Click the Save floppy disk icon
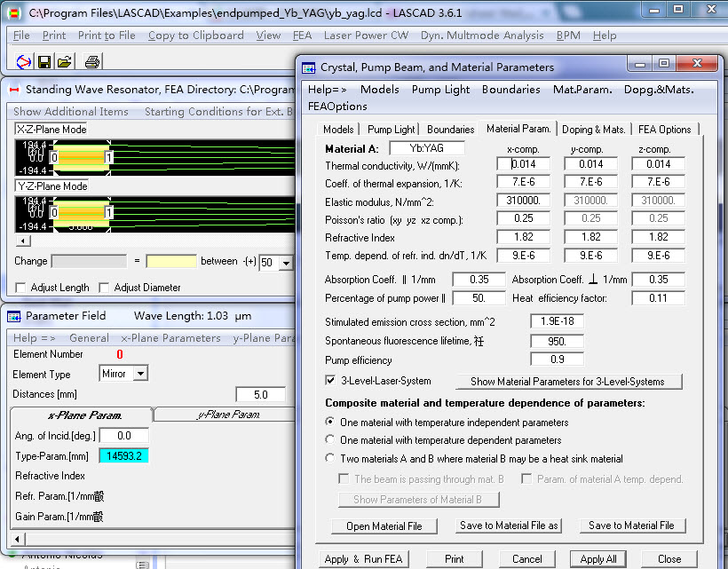Image resolution: width=728 pixels, height=569 pixels. point(44,62)
